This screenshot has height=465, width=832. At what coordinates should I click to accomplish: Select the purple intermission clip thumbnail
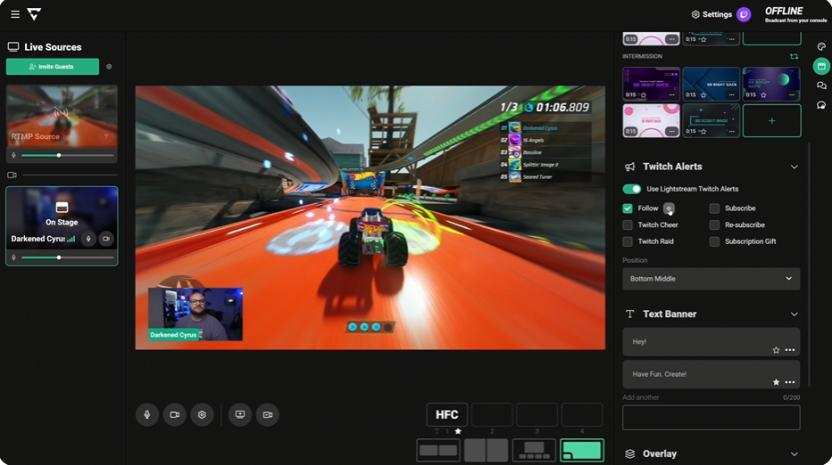click(x=651, y=83)
